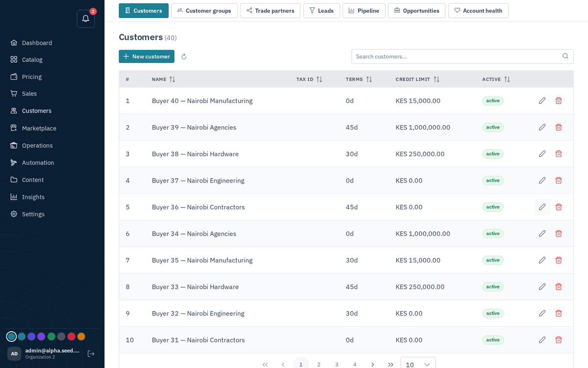Refresh the customers list

[184, 56]
